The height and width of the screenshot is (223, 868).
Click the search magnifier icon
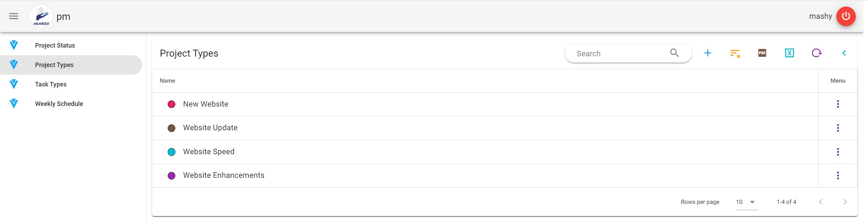click(x=674, y=53)
